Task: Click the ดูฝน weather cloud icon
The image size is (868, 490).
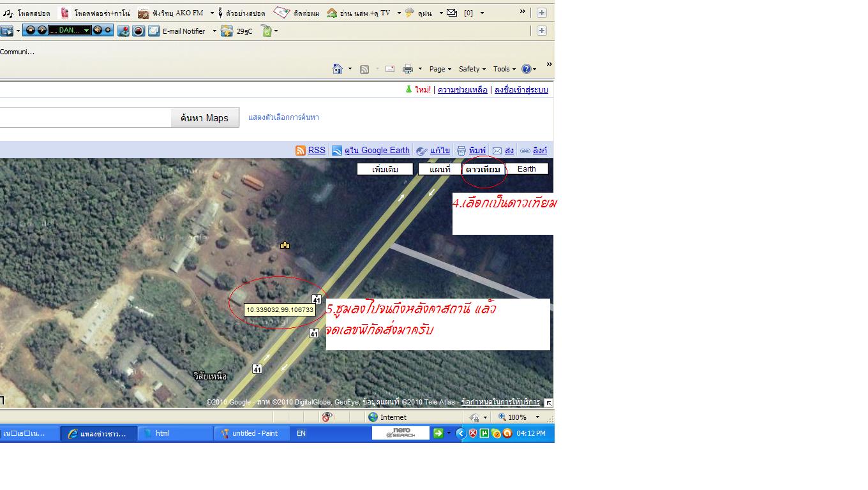Action: point(410,13)
